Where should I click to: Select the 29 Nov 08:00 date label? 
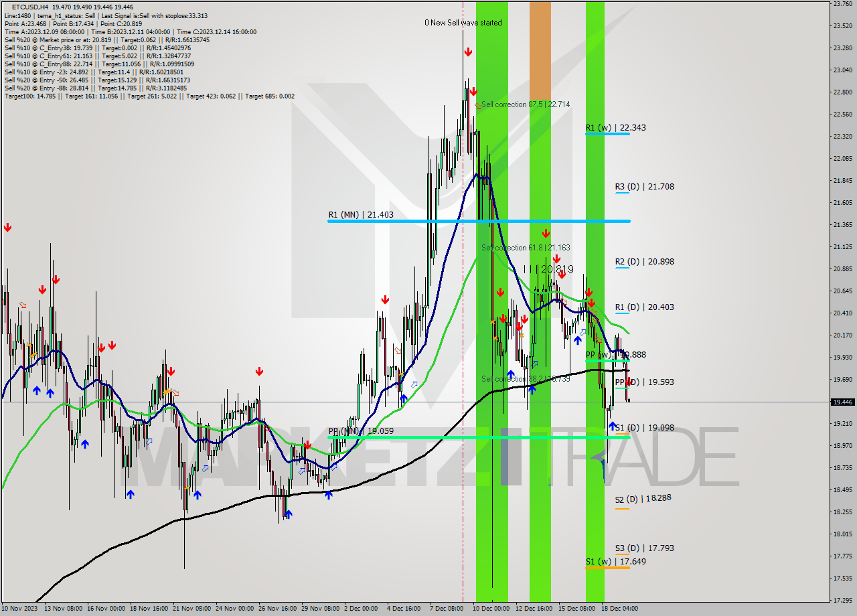point(320,609)
